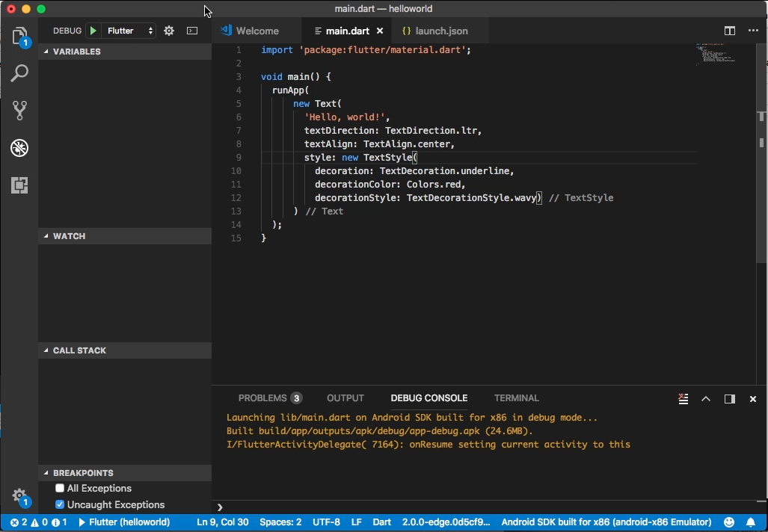This screenshot has height=532, width=768.
Task: Toggle the All Exceptions breakpoint checkbox
Action: (x=60, y=488)
